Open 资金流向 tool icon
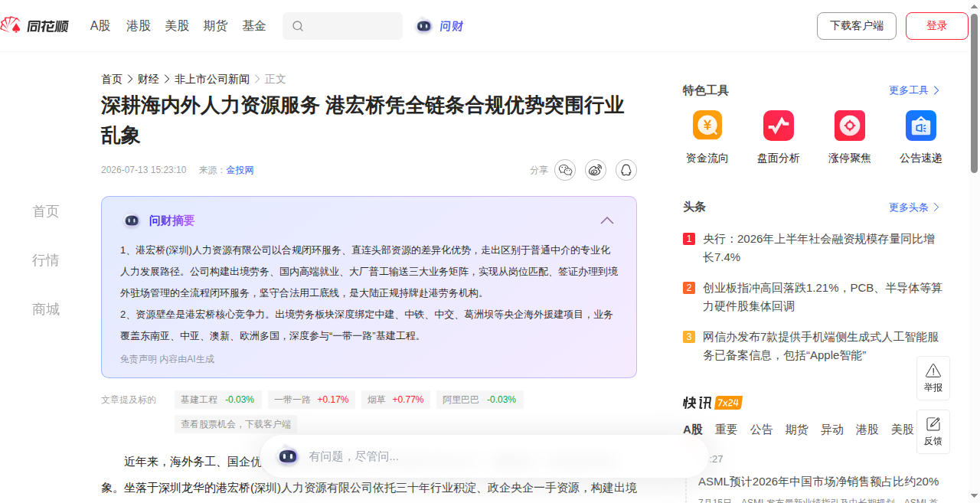The width and height of the screenshot is (980, 503). [x=707, y=126]
